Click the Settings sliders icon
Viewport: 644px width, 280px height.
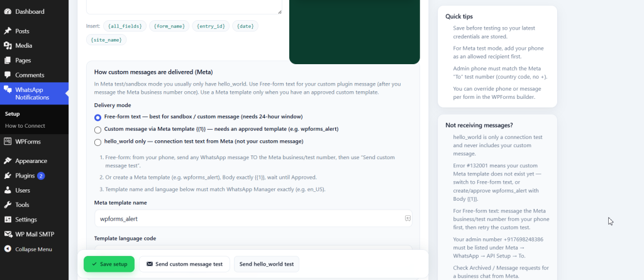point(8,220)
